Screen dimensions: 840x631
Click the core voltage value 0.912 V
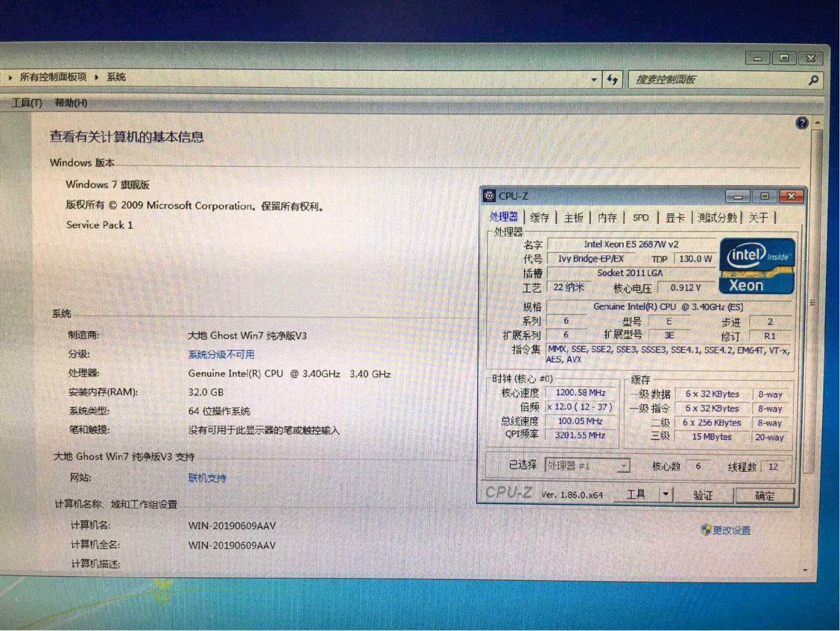pos(685,287)
